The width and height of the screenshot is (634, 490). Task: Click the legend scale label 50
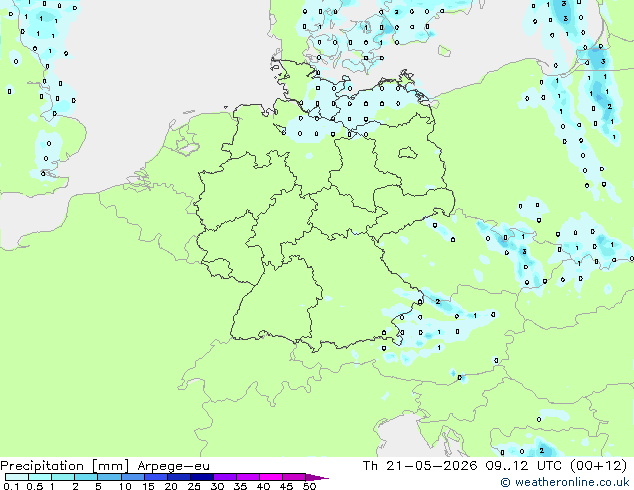309,486
